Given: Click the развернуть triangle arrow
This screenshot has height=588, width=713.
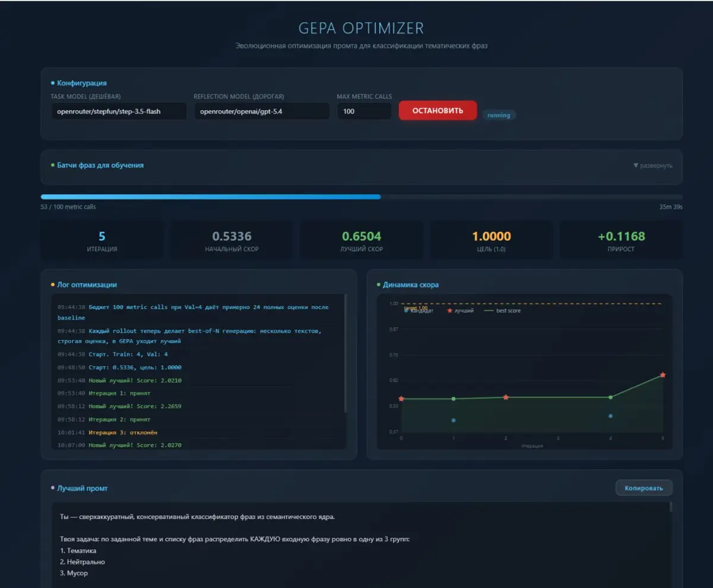Looking at the screenshot, I should point(636,165).
